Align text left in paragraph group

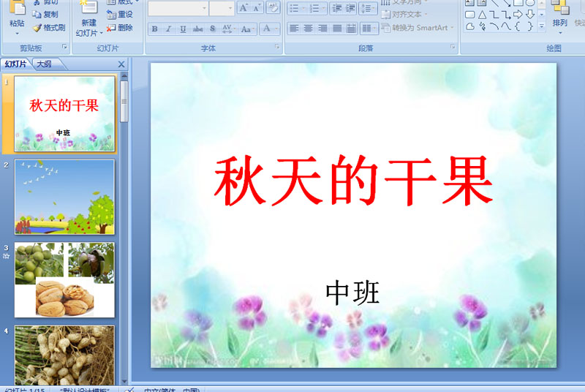294,29
